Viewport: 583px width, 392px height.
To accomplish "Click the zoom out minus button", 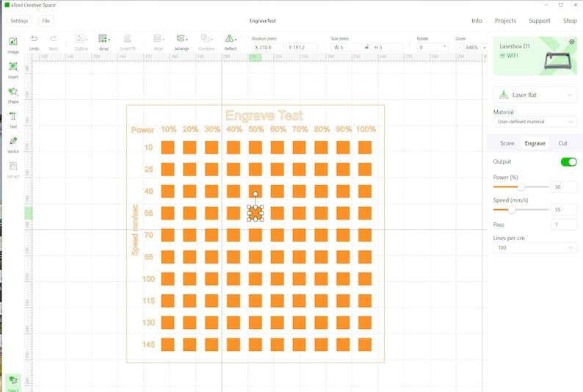I will click(460, 48).
